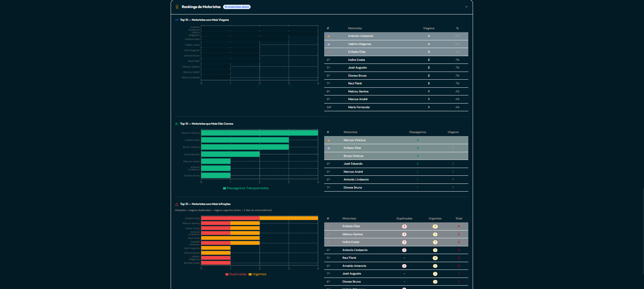Click the Duplicadas badge for Maicou Santos

tap(404, 234)
